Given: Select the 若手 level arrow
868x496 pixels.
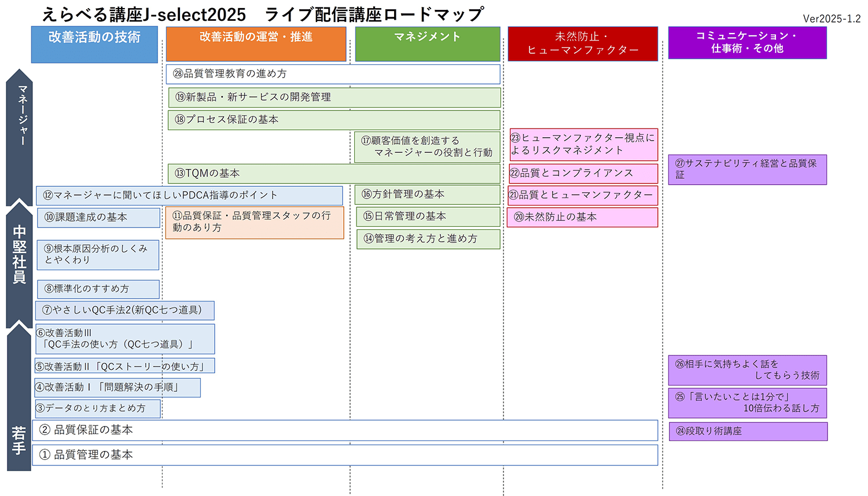Looking at the screenshot, I should (19, 396).
